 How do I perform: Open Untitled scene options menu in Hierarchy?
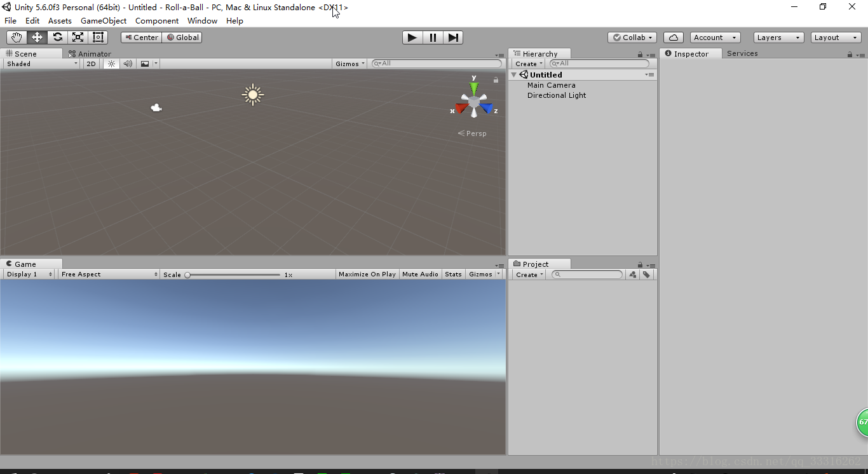pyautogui.click(x=649, y=75)
